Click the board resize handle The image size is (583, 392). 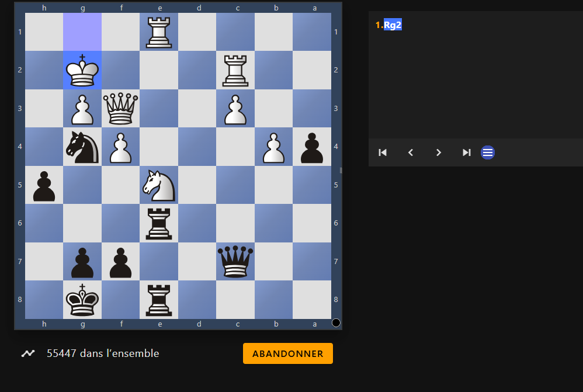click(x=341, y=171)
